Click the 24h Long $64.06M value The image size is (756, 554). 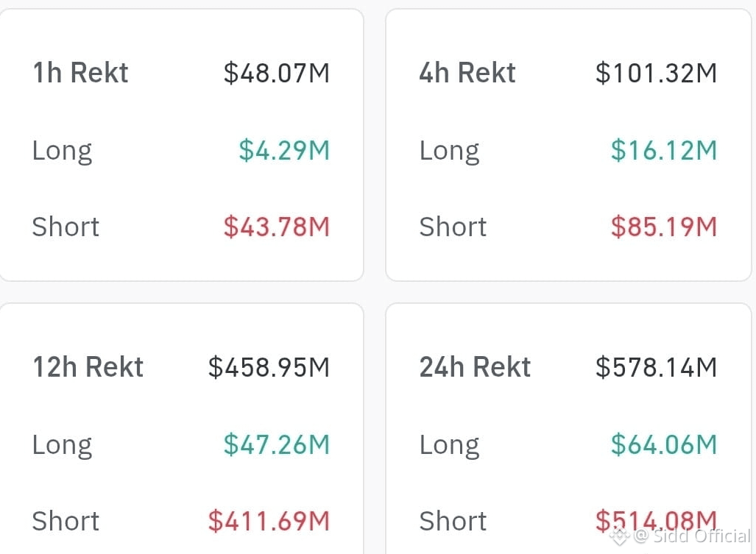coord(664,444)
